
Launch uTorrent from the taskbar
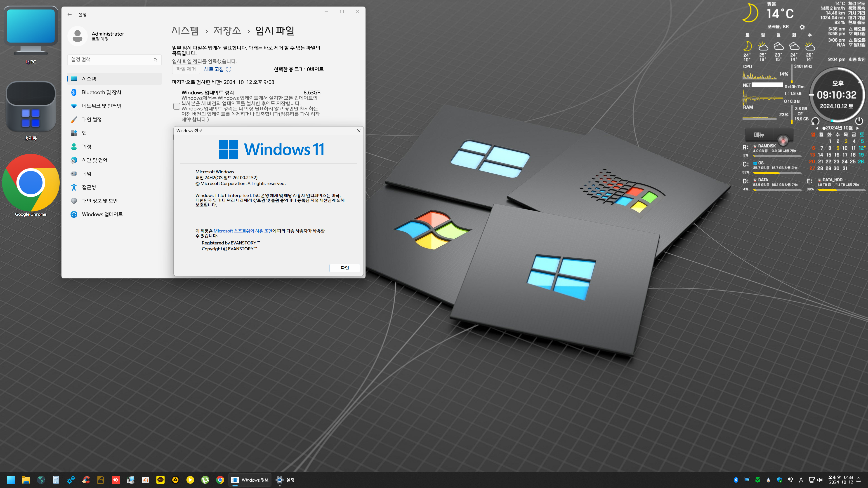pos(205,480)
